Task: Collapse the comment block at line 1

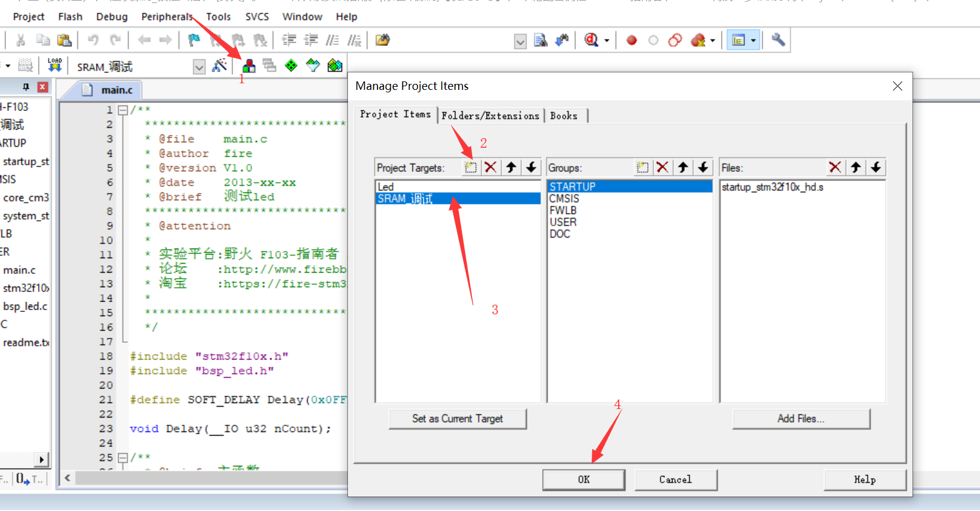Action: [x=123, y=110]
